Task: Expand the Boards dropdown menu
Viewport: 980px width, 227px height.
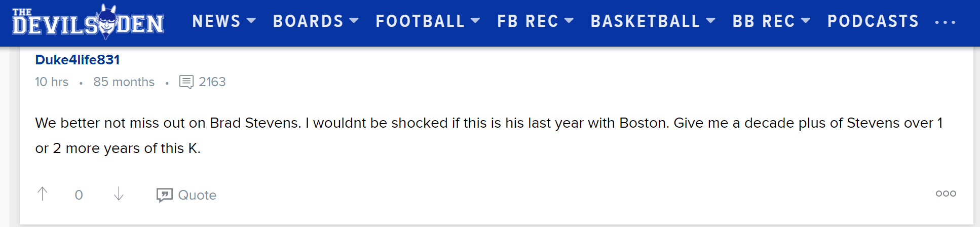Action: tap(315, 21)
